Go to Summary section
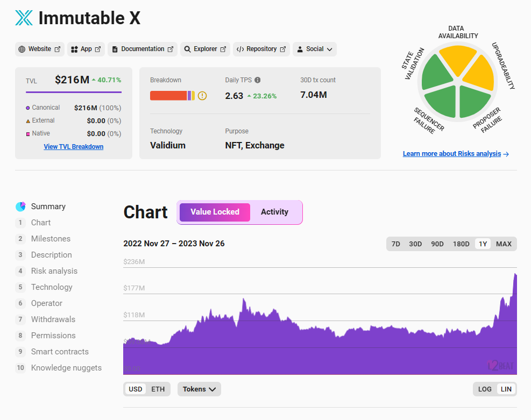The height and width of the screenshot is (420, 531). click(x=41, y=207)
